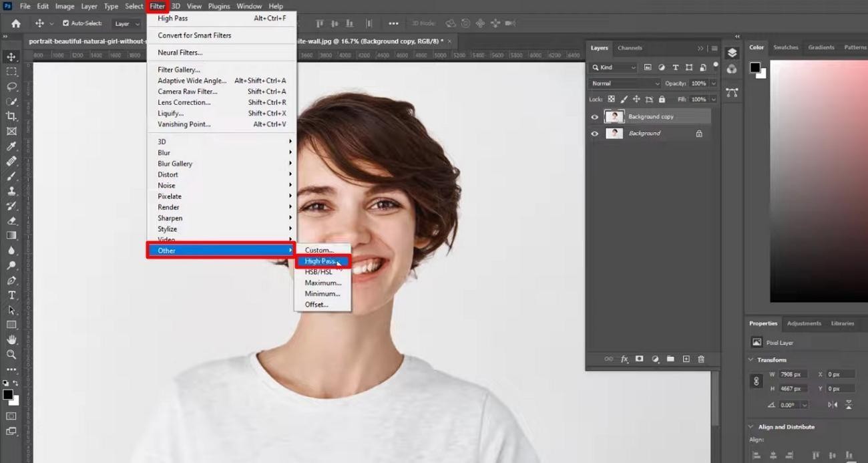This screenshot has height=463, width=868.
Task: Select the Rectangular Marquee tool
Action: tap(11, 71)
